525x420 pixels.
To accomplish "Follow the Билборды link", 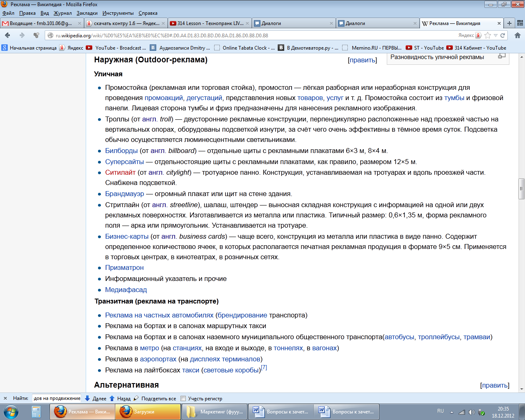I will (121, 151).
